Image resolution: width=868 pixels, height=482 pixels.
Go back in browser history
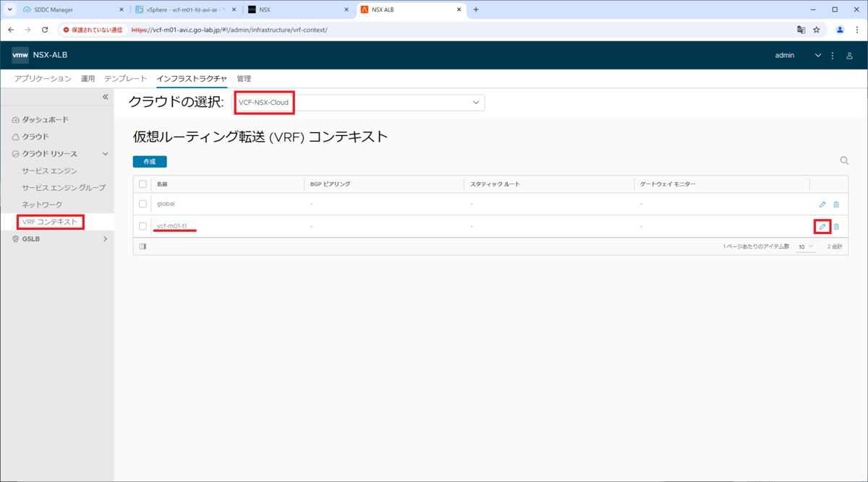[x=11, y=30]
